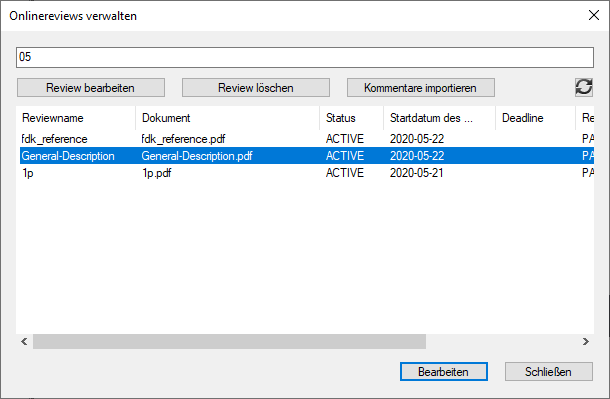Click the horizontal scrollbar thumb
The height and width of the screenshot is (399, 610).
(229, 341)
